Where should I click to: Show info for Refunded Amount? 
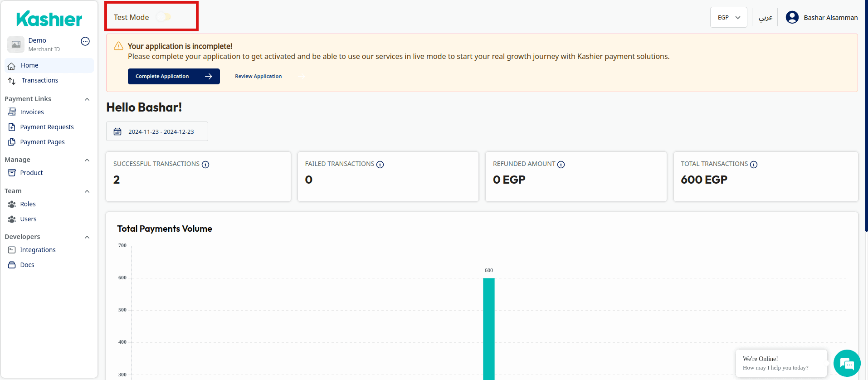click(561, 165)
